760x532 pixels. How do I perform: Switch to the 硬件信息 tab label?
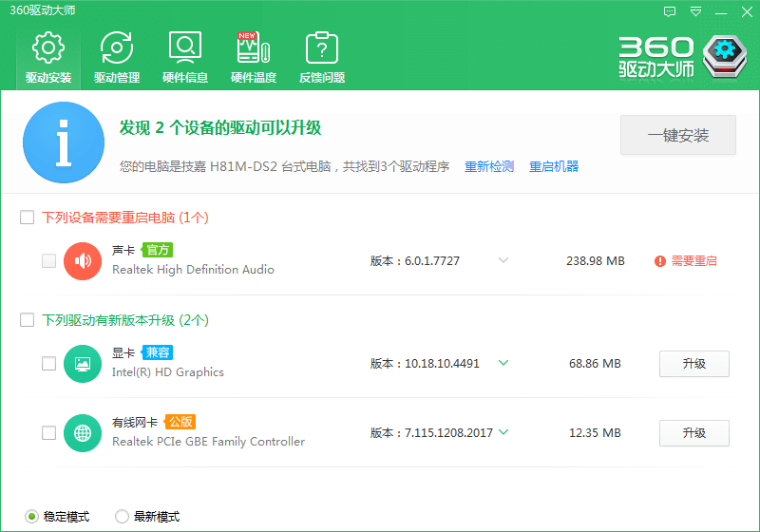pos(185,78)
